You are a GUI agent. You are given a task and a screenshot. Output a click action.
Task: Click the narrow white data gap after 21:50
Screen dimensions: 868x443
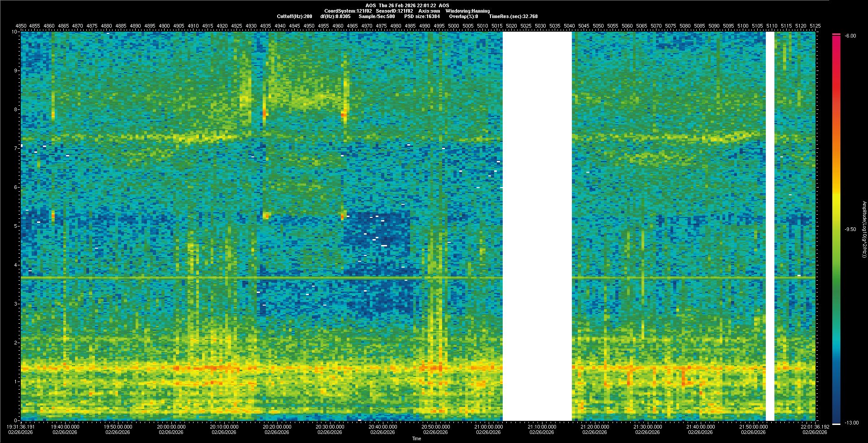click(770, 226)
